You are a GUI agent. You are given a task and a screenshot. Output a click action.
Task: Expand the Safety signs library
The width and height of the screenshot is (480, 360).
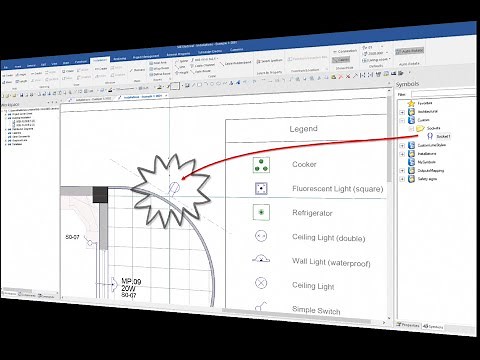[x=402, y=179]
